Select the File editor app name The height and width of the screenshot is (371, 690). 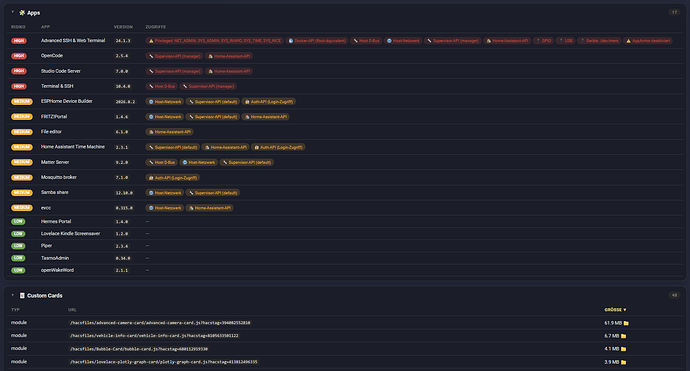click(51, 132)
